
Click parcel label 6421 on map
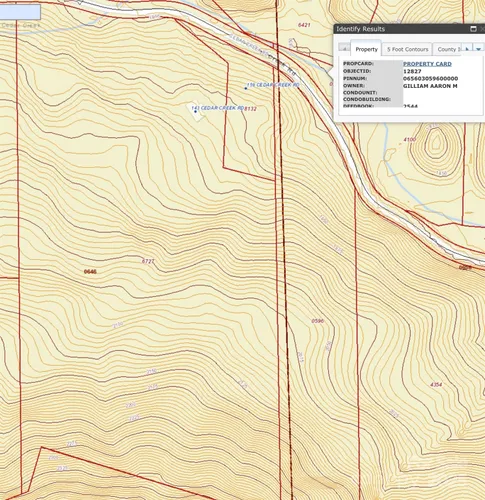click(304, 25)
